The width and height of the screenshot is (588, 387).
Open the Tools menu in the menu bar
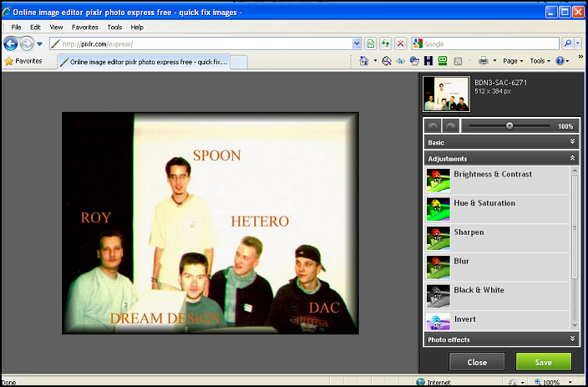tap(114, 27)
